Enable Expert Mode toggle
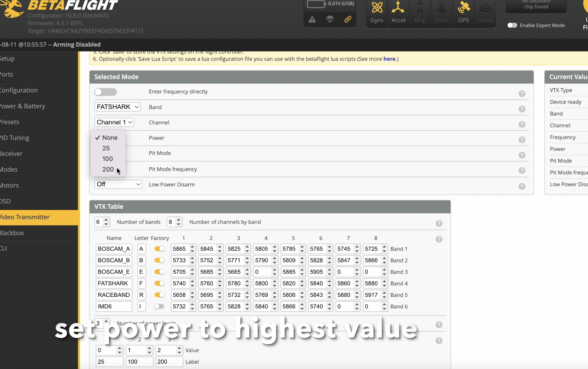588x369 pixels. point(512,25)
